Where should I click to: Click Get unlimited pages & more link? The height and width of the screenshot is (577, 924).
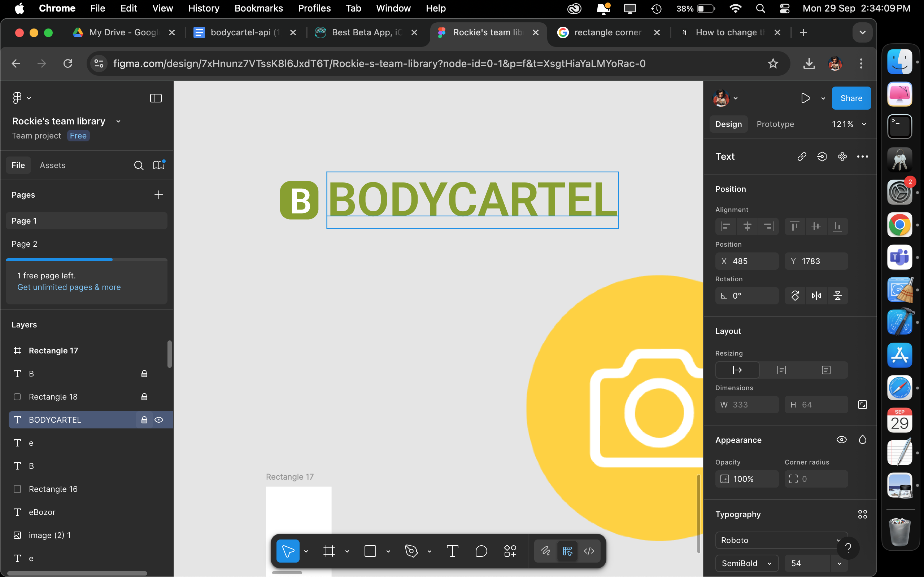[69, 287]
